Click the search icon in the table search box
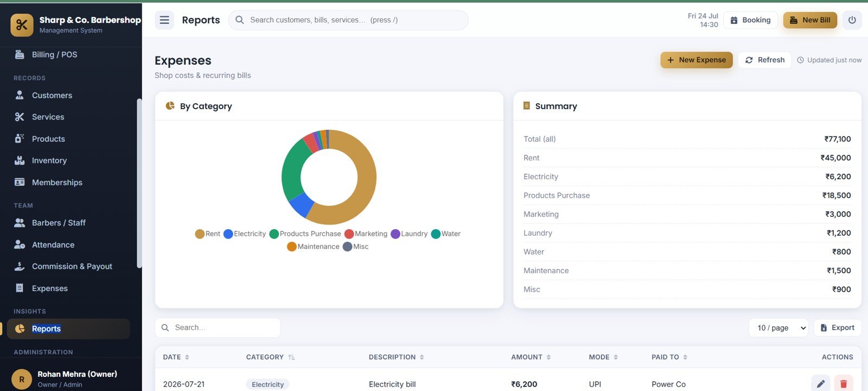868x391 pixels. (x=165, y=328)
